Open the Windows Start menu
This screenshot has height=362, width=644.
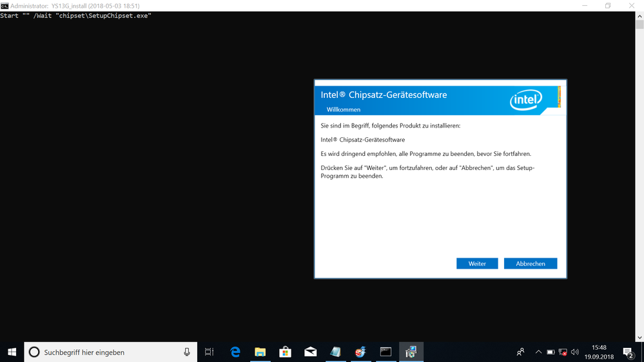pyautogui.click(x=12, y=352)
